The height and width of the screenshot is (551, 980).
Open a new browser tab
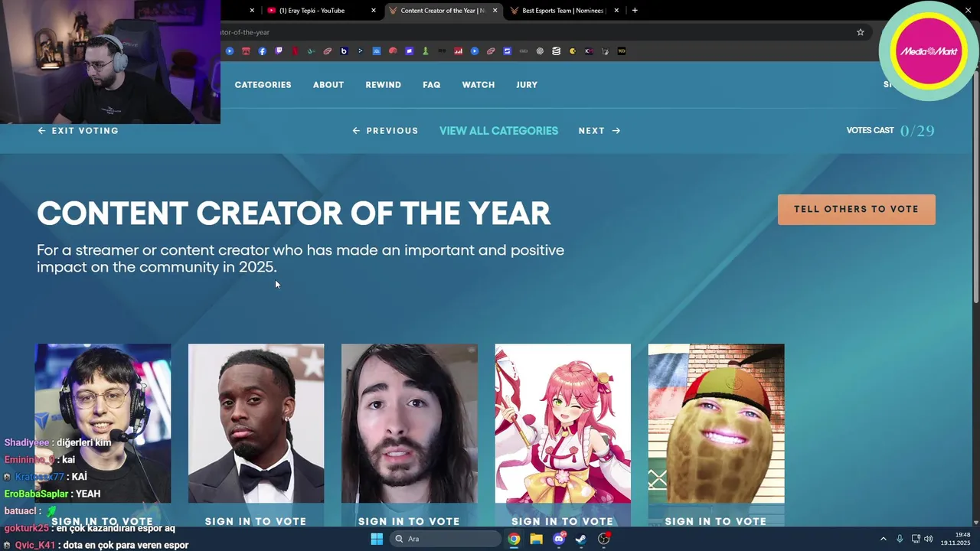635,11
